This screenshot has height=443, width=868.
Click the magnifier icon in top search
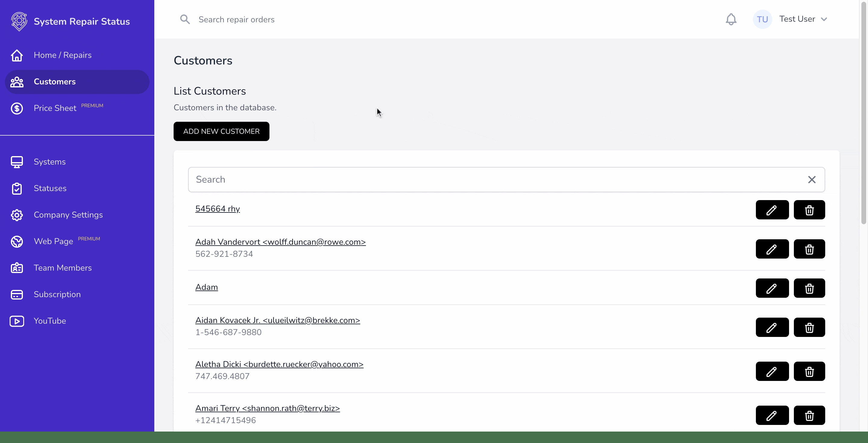coord(185,19)
